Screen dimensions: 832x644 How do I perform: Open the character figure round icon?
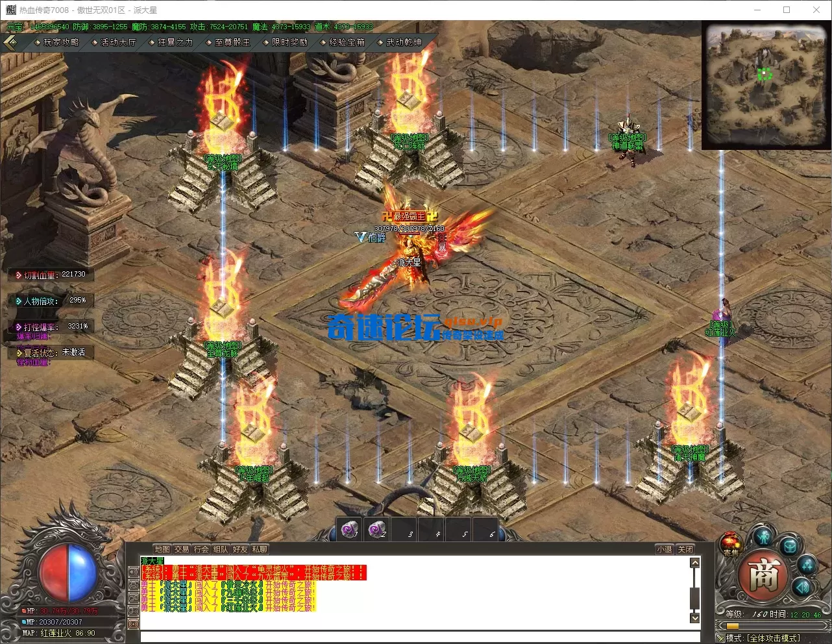coord(765,536)
